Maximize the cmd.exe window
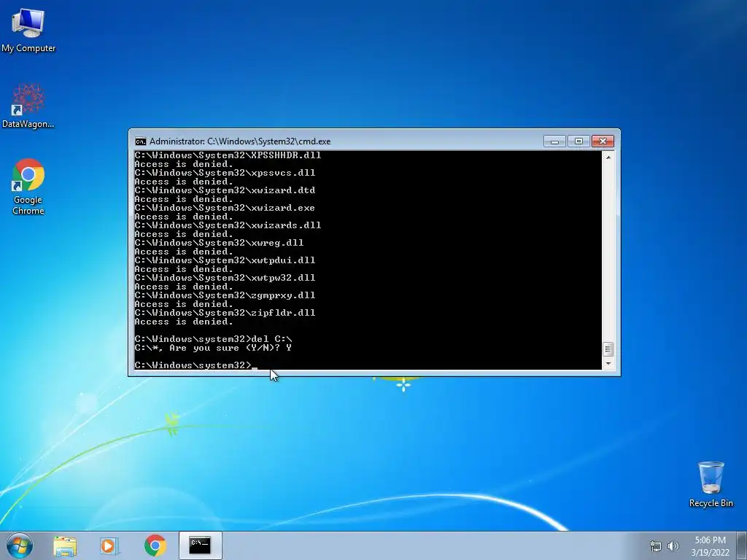Viewport: 747px width, 560px height. click(x=578, y=141)
